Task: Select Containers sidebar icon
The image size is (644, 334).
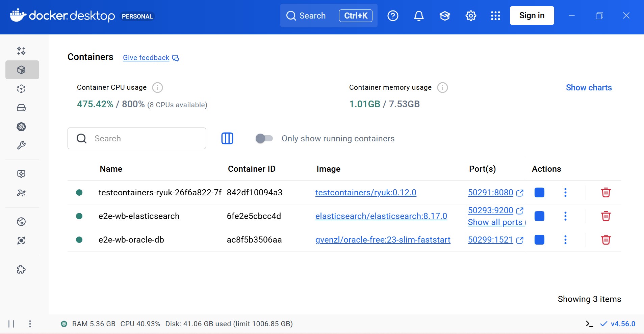Action: point(22,70)
